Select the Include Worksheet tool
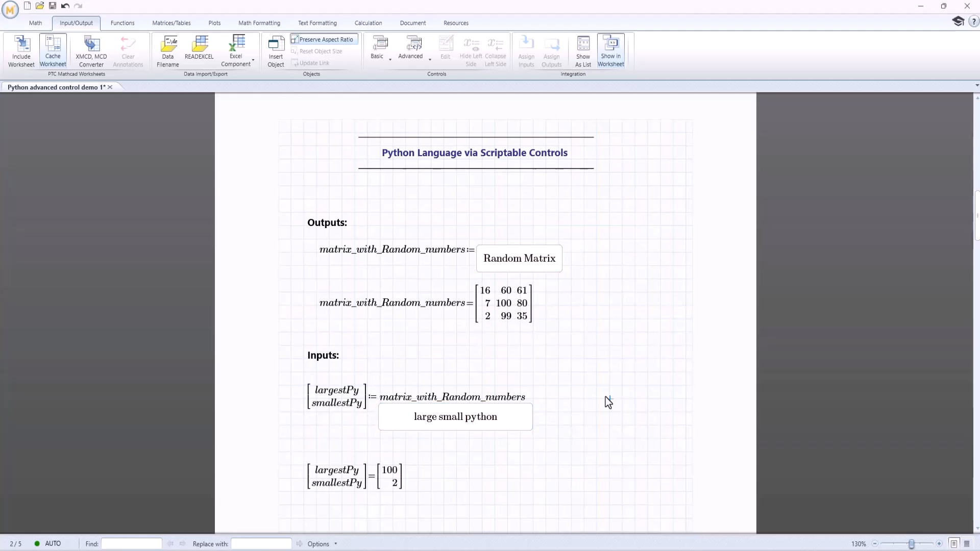This screenshot has width=980, height=551. click(20, 51)
